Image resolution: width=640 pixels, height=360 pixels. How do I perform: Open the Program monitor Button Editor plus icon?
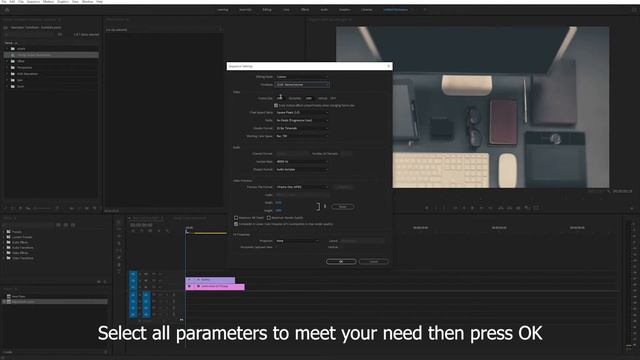pyautogui.click(x=631, y=208)
